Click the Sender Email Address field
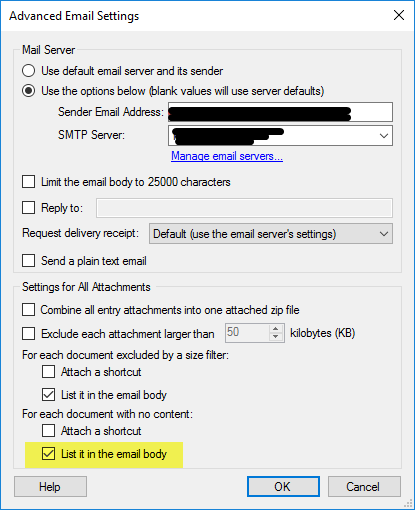The width and height of the screenshot is (415, 510). pos(280,112)
